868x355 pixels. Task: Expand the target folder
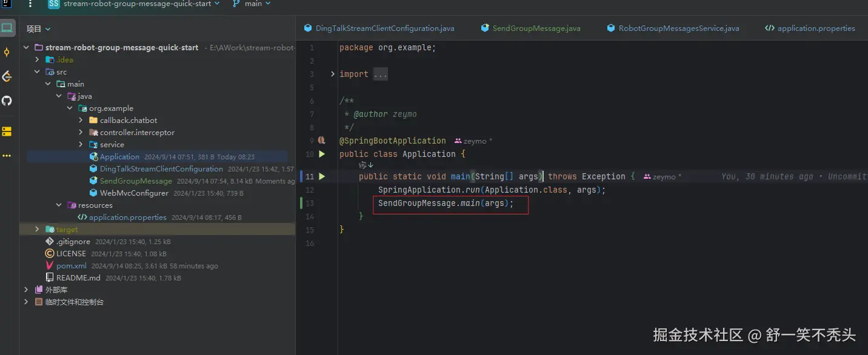point(37,229)
